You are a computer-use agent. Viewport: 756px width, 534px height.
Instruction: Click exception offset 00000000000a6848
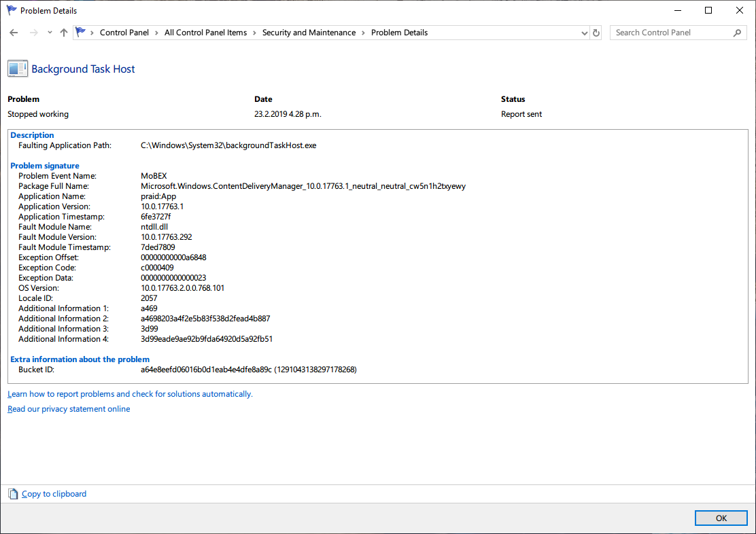pos(173,257)
